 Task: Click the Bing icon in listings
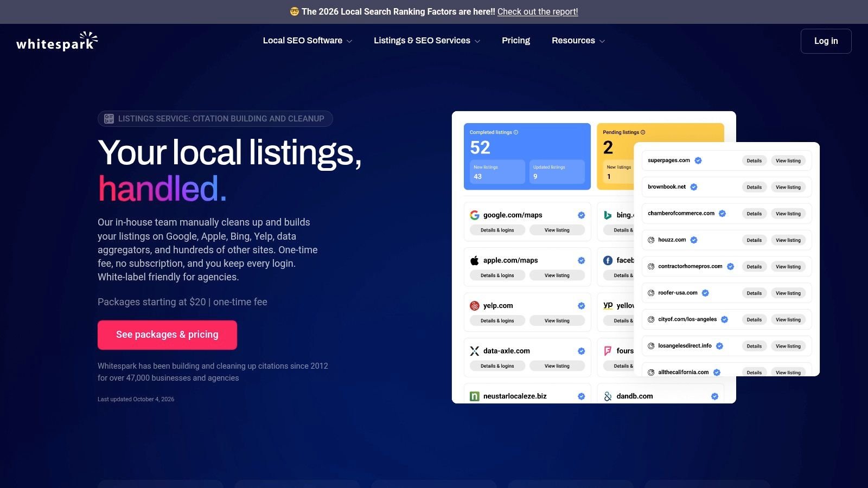pos(608,215)
